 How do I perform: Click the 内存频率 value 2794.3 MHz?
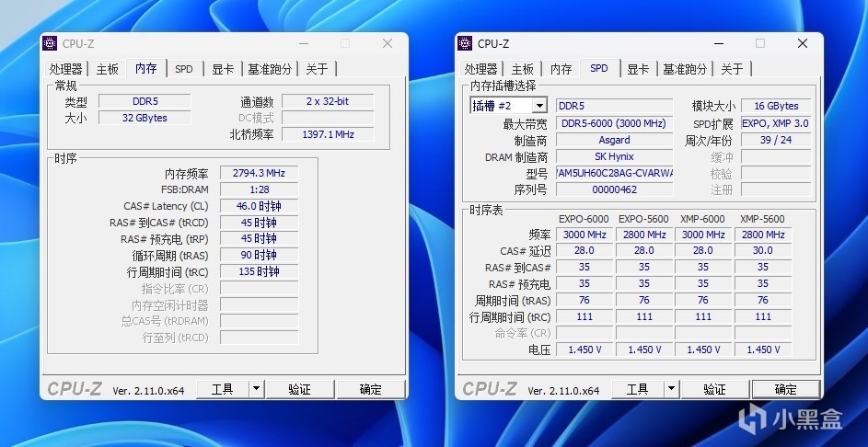[x=259, y=173]
